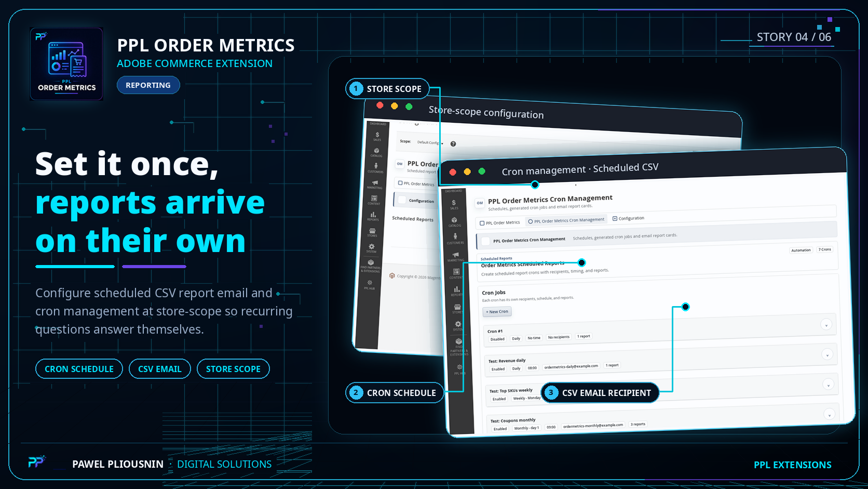
Task: Click the 08:00 time chip on Revenue daily
Action: pos(532,368)
